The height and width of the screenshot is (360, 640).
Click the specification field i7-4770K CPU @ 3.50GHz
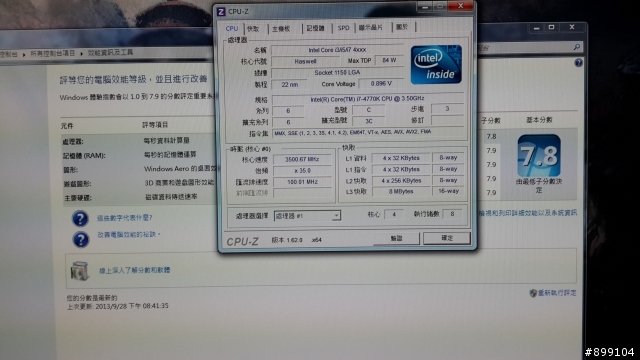point(367,99)
